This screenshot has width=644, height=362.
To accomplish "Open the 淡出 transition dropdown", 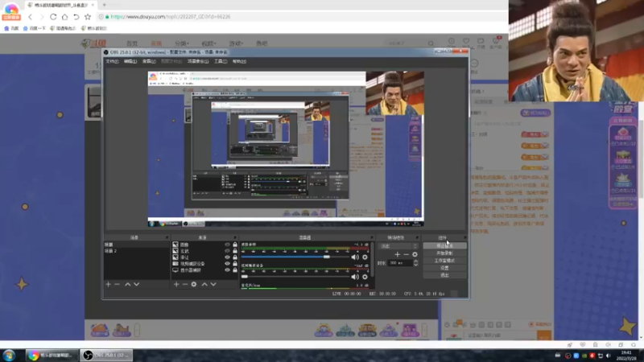I will pos(398,246).
